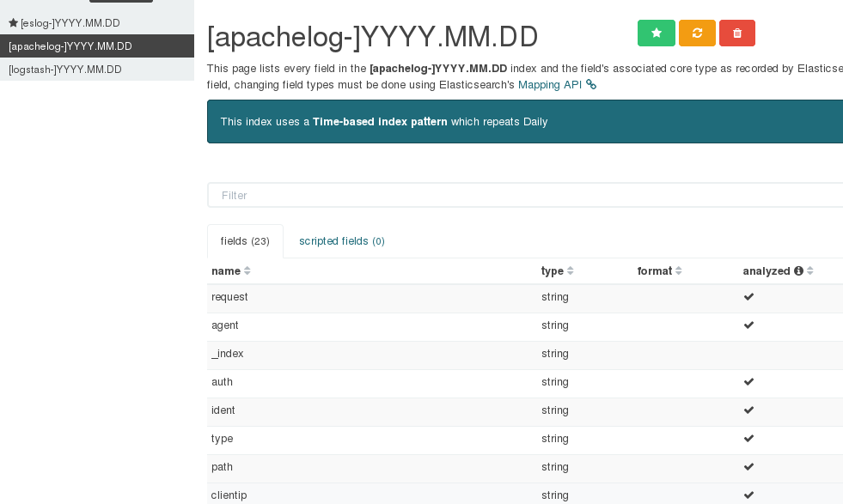This screenshot has width=843, height=504.
Task: Sort fields by analyzed column arrows
Action: click(x=810, y=270)
